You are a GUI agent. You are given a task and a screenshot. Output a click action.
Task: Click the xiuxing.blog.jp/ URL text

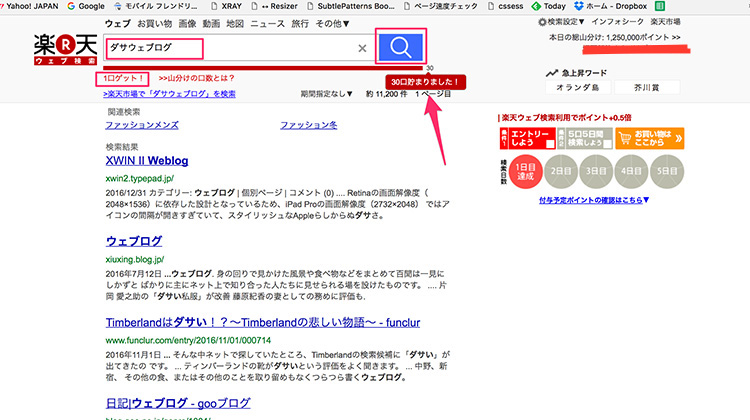(x=135, y=259)
